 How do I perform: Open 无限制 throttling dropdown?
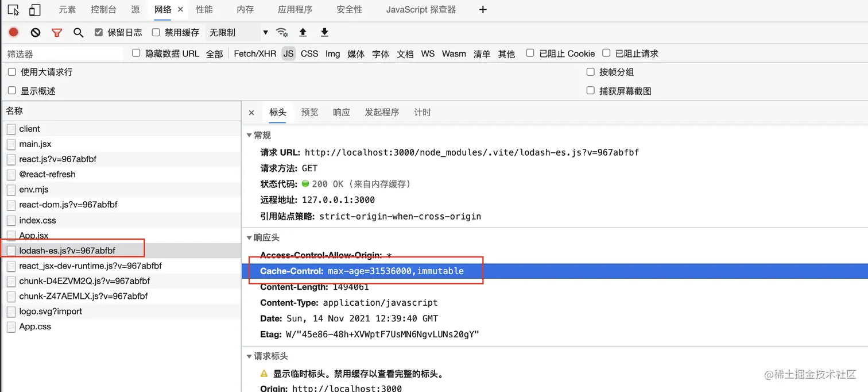pos(238,33)
